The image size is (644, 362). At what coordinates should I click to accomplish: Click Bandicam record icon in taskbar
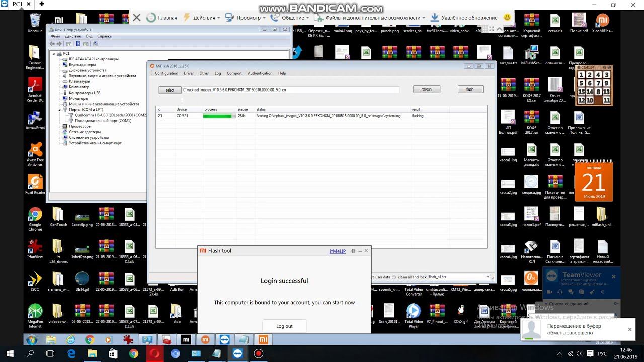pos(259,353)
